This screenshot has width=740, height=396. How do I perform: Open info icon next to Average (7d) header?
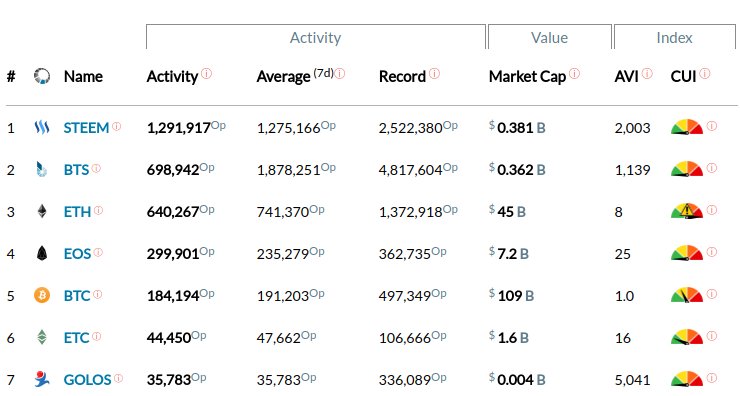point(340,73)
